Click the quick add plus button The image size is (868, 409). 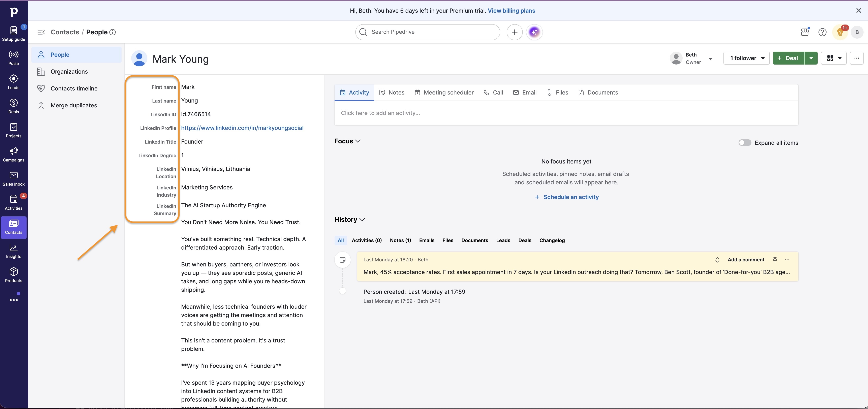[x=514, y=32]
